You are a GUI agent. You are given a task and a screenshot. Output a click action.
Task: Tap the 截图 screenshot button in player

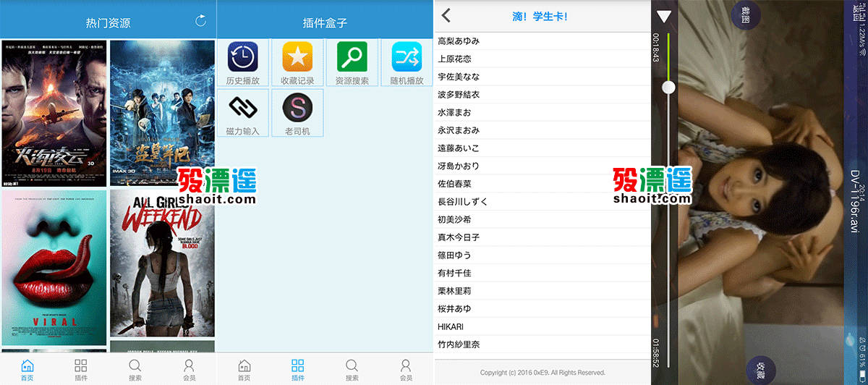(746, 14)
